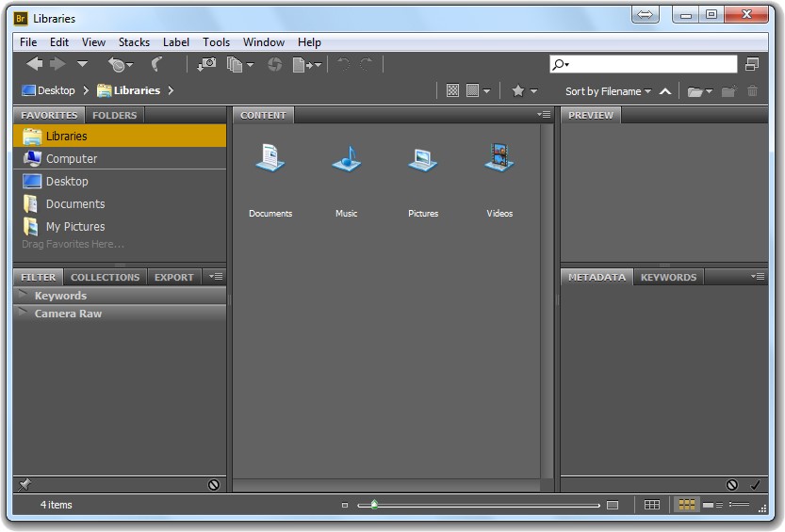Image resolution: width=785 pixels, height=532 pixels.
Task: Open the reveal recent file dropdown
Action: [121, 65]
